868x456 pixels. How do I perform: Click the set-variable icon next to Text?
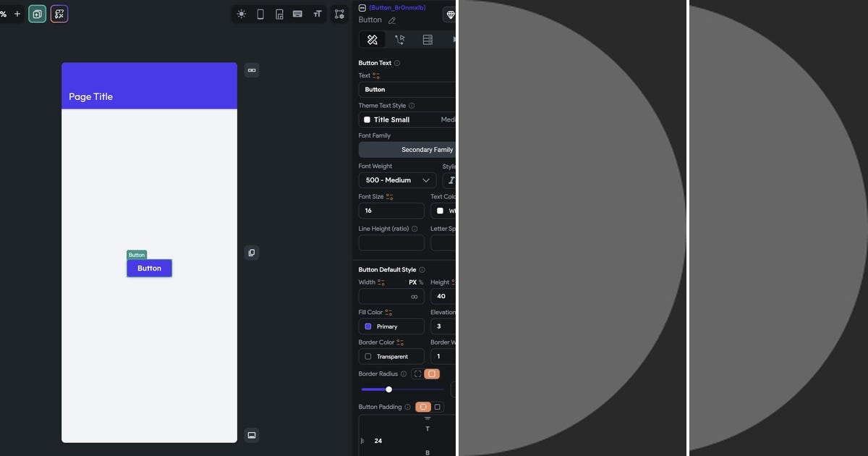pyautogui.click(x=376, y=75)
